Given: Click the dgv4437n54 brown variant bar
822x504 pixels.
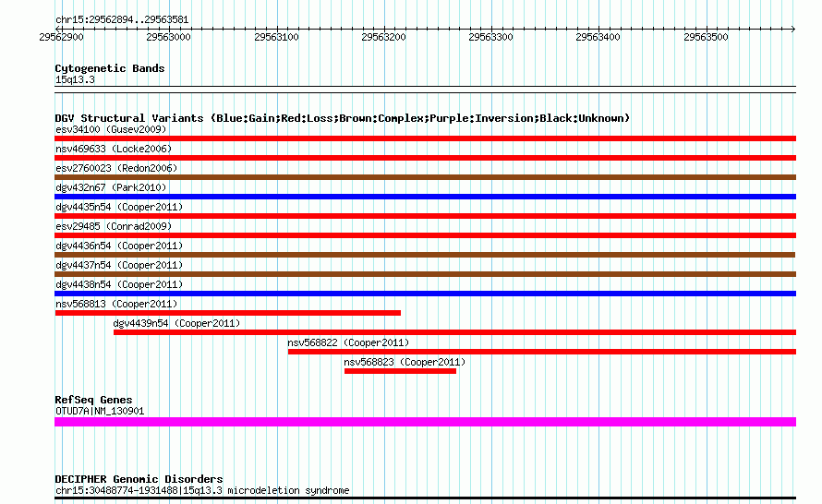Looking at the screenshot, I should pos(425,274).
